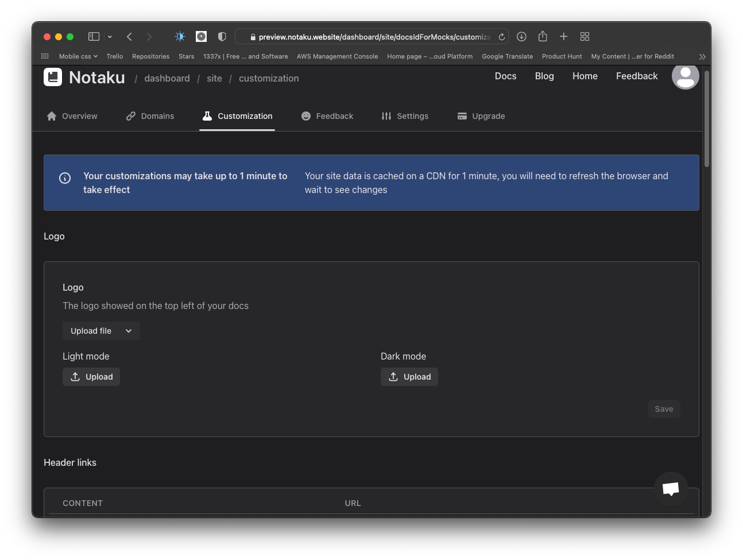
Task: Open the Mobile css bookmarks folder
Action: 78,56
